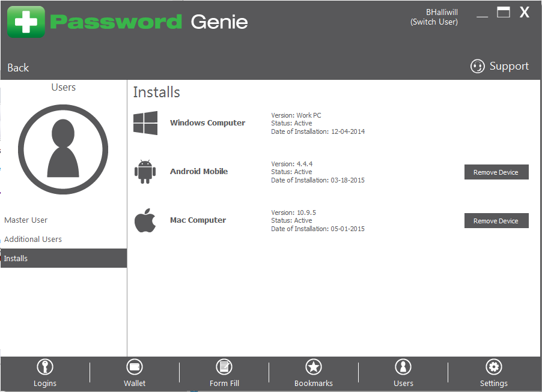Click the Android Mobile entry name
The height and width of the screenshot is (392, 542).
199,172
